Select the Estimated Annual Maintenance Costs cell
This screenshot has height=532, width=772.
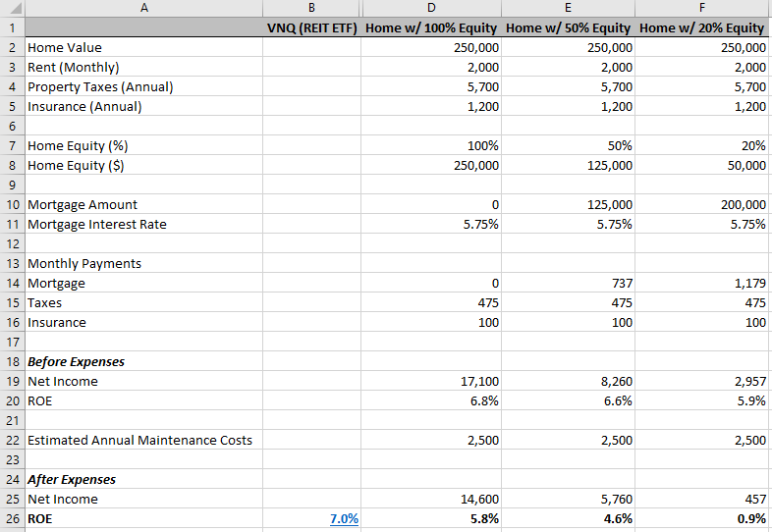coord(143,440)
